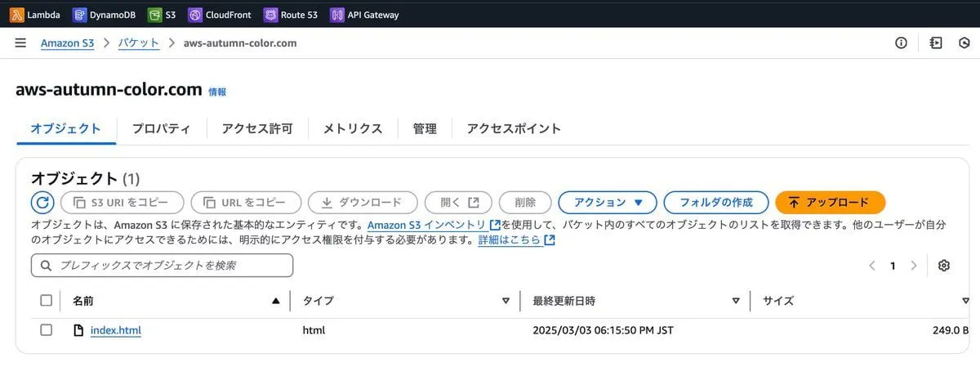Open the Lambda service shortcut
The image size is (980, 376).
[x=35, y=15]
